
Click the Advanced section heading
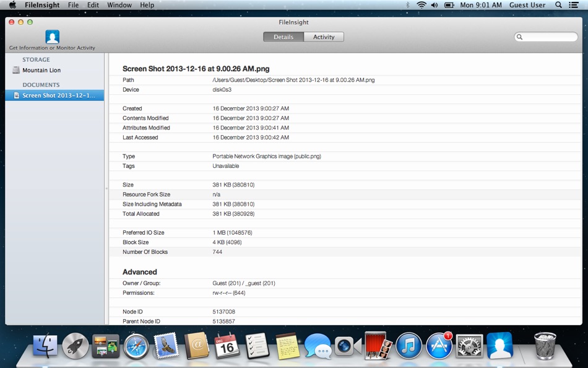point(139,272)
